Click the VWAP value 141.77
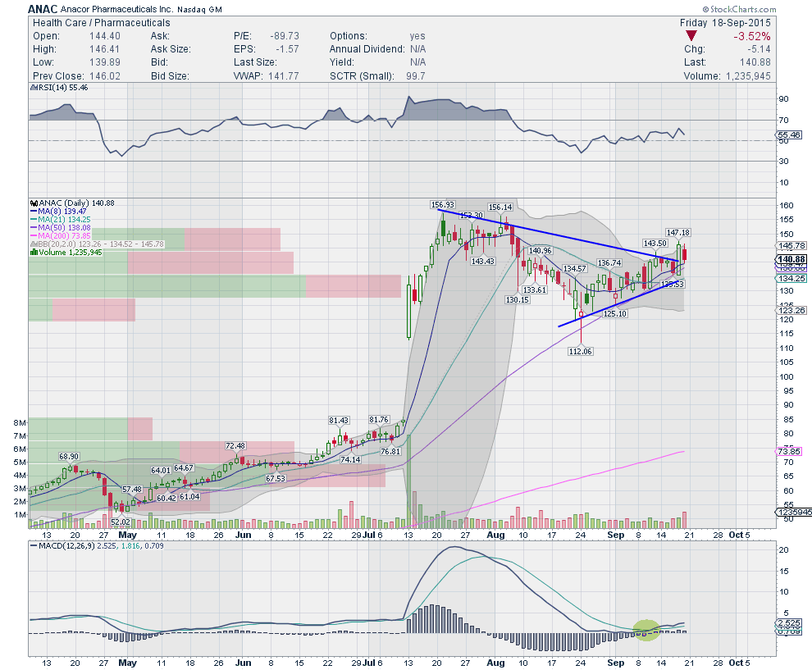Image resolution: width=812 pixels, height=670 pixels. click(x=284, y=75)
